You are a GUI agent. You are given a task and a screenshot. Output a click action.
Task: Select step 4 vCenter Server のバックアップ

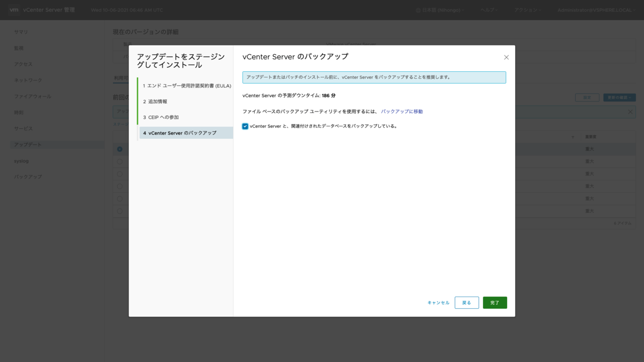[186, 132]
